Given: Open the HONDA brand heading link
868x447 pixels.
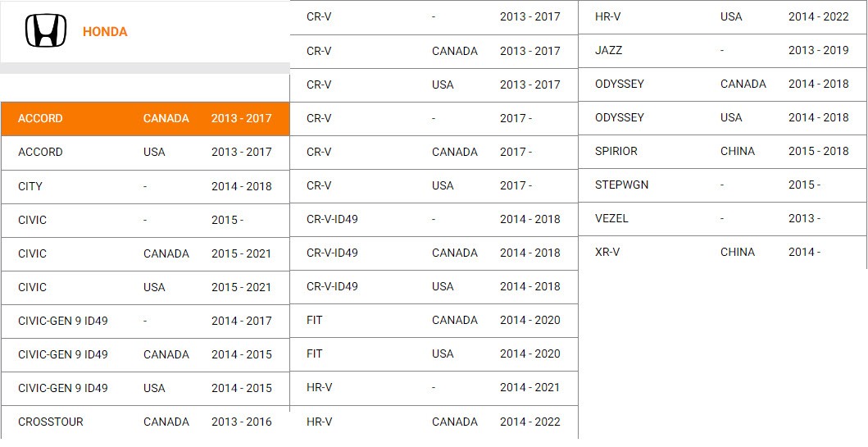Looking at the screenshot, I should [105, 32].
